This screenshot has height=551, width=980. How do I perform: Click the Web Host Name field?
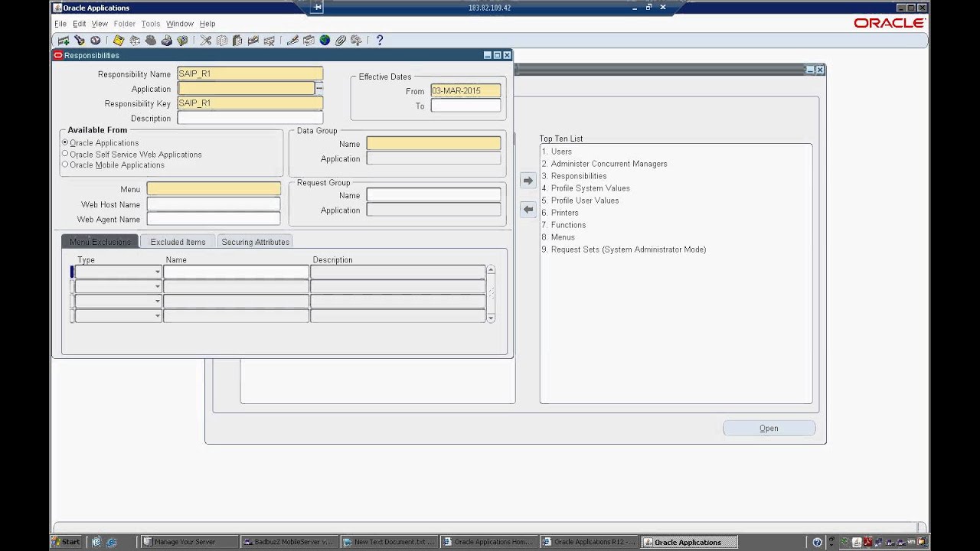pyautogui.click(x=214, y=204)
